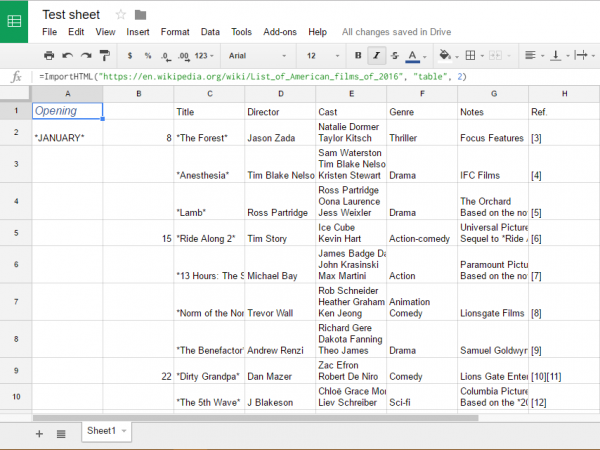Select row 5 header
The width and height of the screenshot is (600, 450).
coord(16,233)
